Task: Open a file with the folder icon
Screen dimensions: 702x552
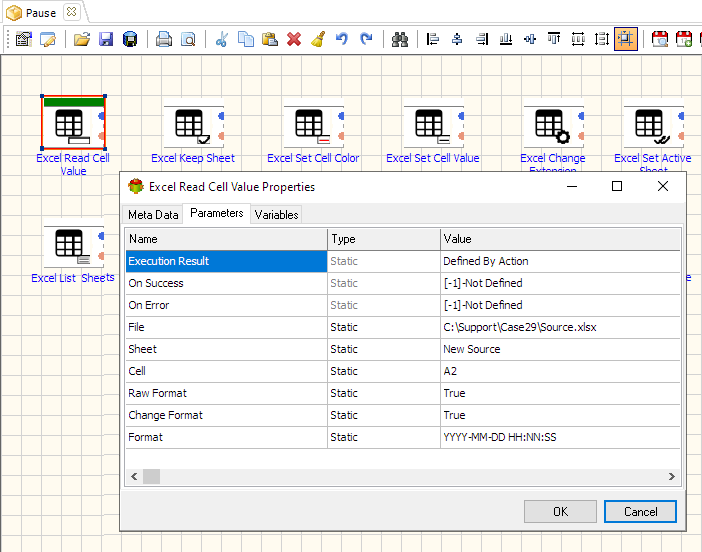Action: pyautogui.click(x=82, y=39)
